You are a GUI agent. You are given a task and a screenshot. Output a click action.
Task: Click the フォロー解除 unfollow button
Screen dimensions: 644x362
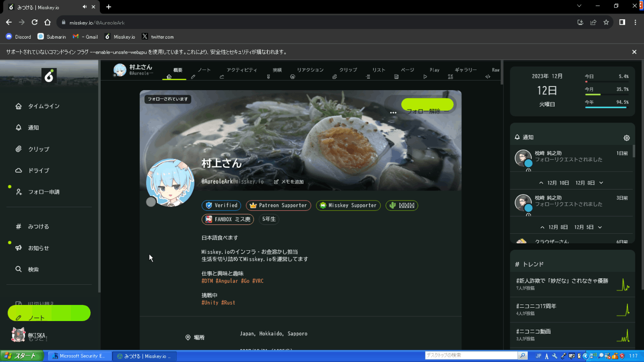tap(427, 105)
